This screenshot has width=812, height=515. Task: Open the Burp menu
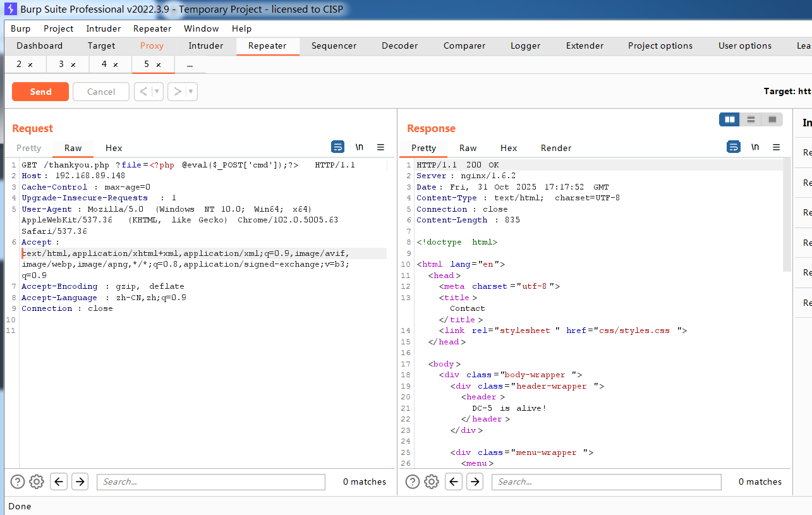(20, 28)
